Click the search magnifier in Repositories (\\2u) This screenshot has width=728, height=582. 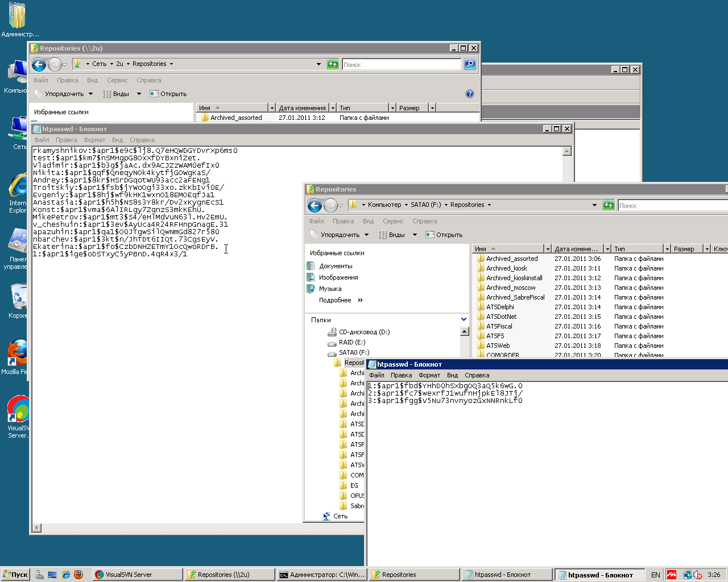pos(470,64)
